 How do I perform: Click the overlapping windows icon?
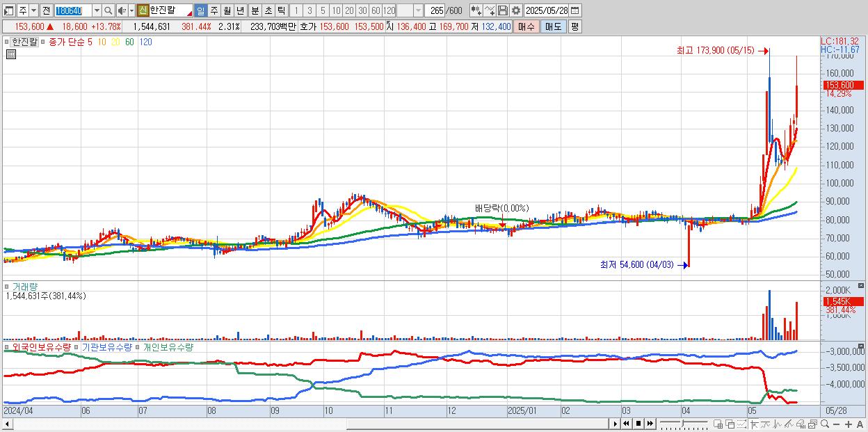point(730,424)
